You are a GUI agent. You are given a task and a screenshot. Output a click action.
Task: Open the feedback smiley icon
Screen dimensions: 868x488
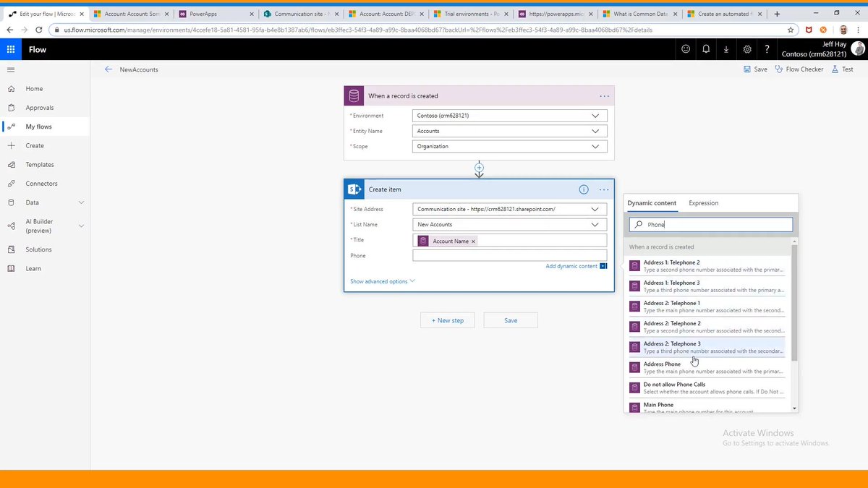(686, 49)
